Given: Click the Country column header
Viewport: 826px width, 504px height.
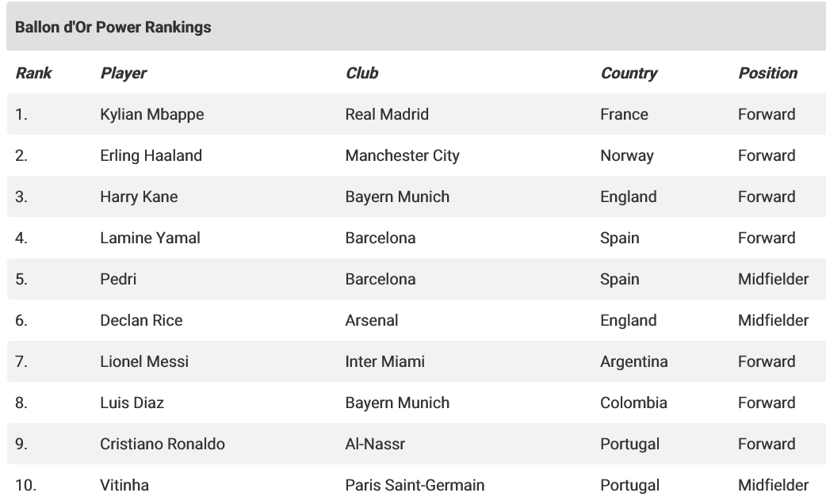Looking at the screenshot, I should [x=629, y=73].
